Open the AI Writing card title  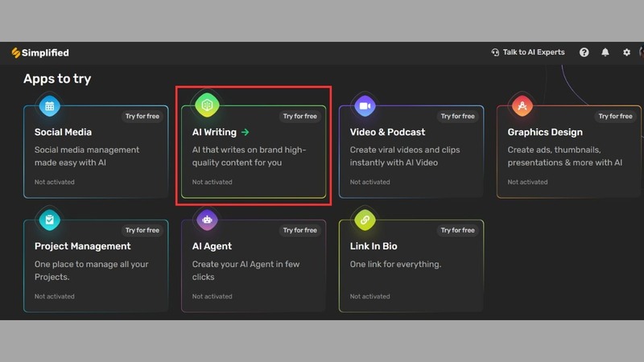point(214,132)
